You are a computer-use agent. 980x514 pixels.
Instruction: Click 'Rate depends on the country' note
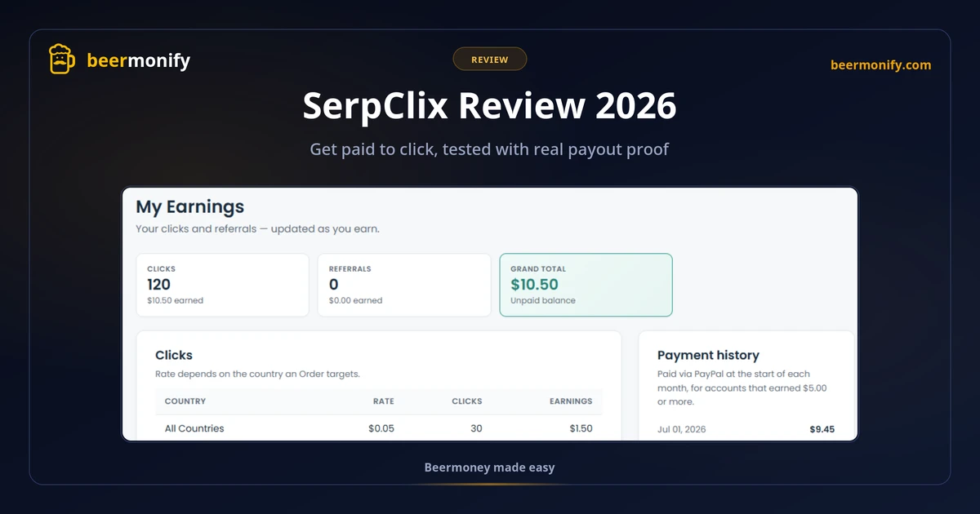pyautogui.click(x=257, y=374)
